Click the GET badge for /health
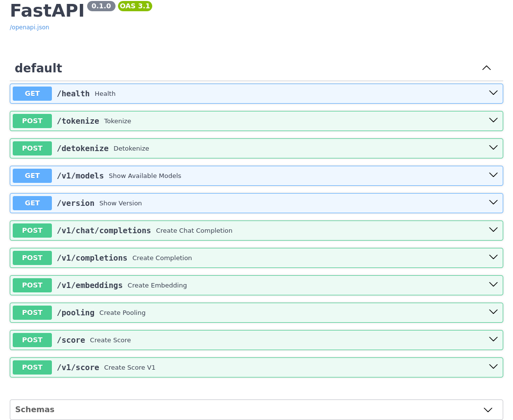 click(x=32, y=93)
